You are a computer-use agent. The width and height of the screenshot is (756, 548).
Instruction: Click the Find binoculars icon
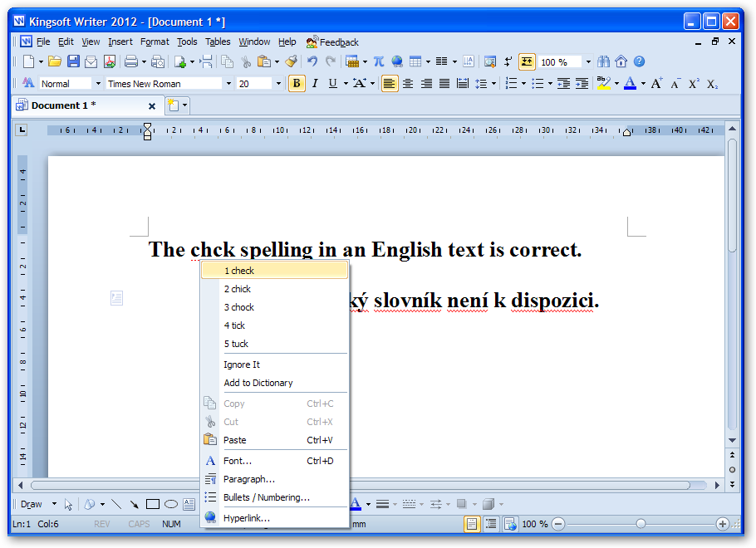(603, 61)
